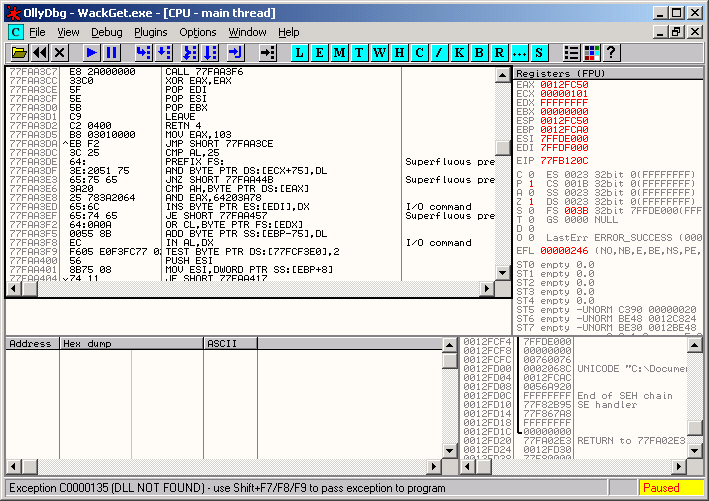Open the Debug menu
This screenshot has height=501, width=709.
(x=106, y=32)
